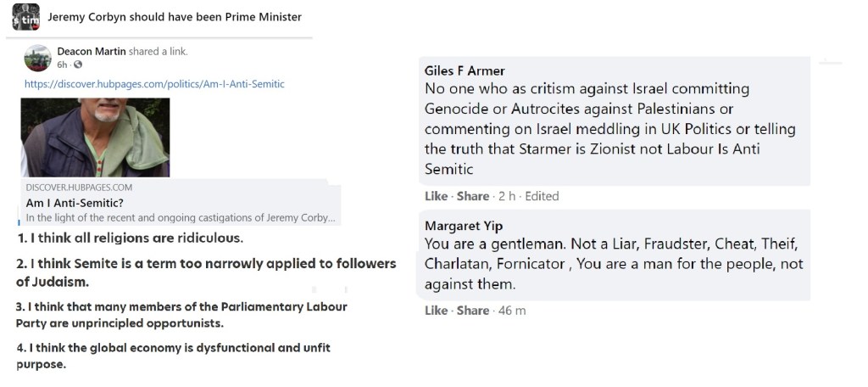Click the article description preview text
The width and height of the screenshot is (868, 387).
point(181,218)
